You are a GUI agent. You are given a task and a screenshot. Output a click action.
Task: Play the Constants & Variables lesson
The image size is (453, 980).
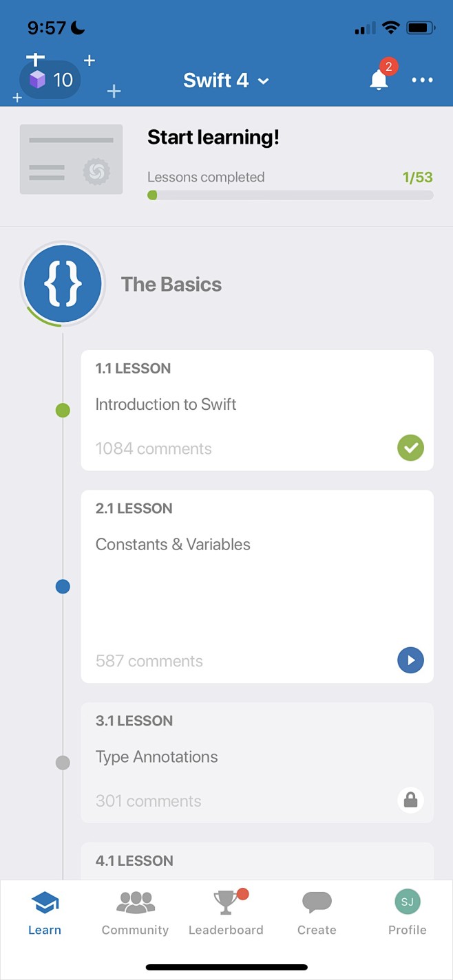pos(410,660)
